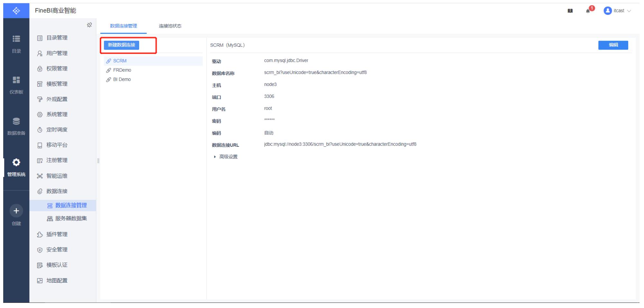Image resolution: width=644 pixels, height=308 pixels.
Task: Click the link icon beside FRDemo
Action: (x=109, y=70)
